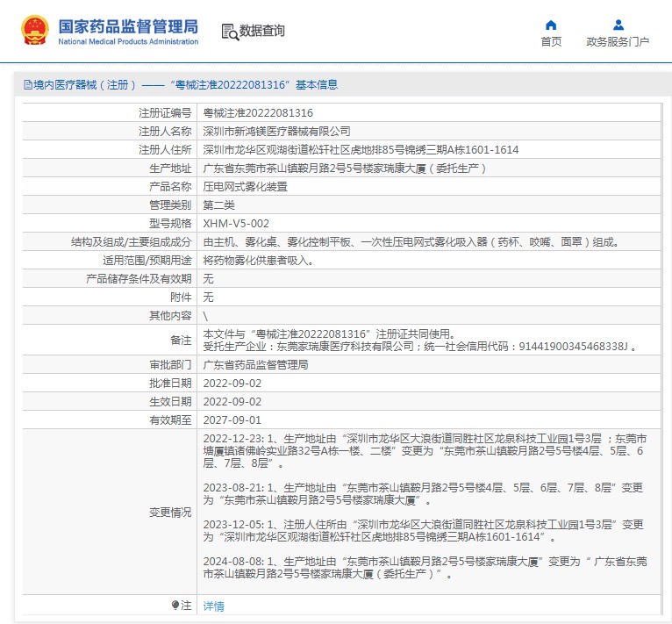This screenshot has height=624, width=672.
Task: Click the 其他内容 row label
Action: [x=170, y=316]
